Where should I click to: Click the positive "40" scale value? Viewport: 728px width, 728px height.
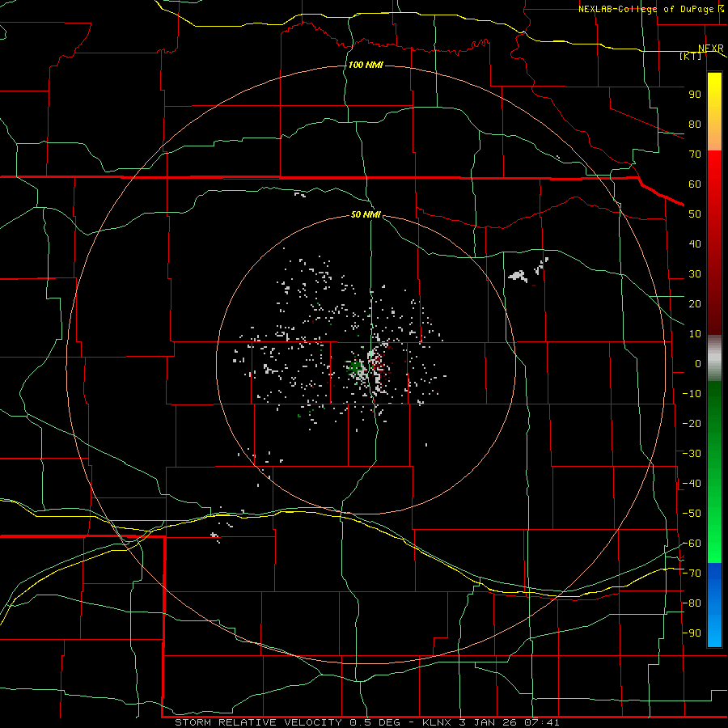coord(695,243)
